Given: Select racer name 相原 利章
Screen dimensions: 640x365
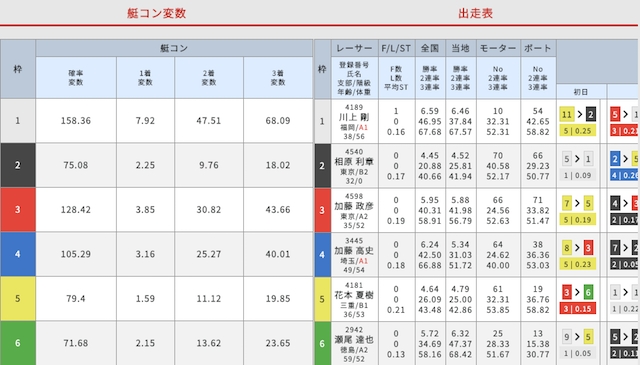Looking at the screenshot, I should click(354, 162).
